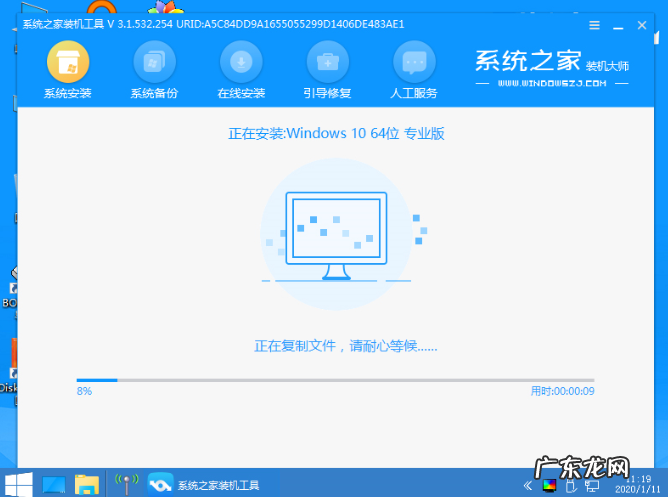
Task: Switch to 在线安装 tab label
Action: (241, 93)
